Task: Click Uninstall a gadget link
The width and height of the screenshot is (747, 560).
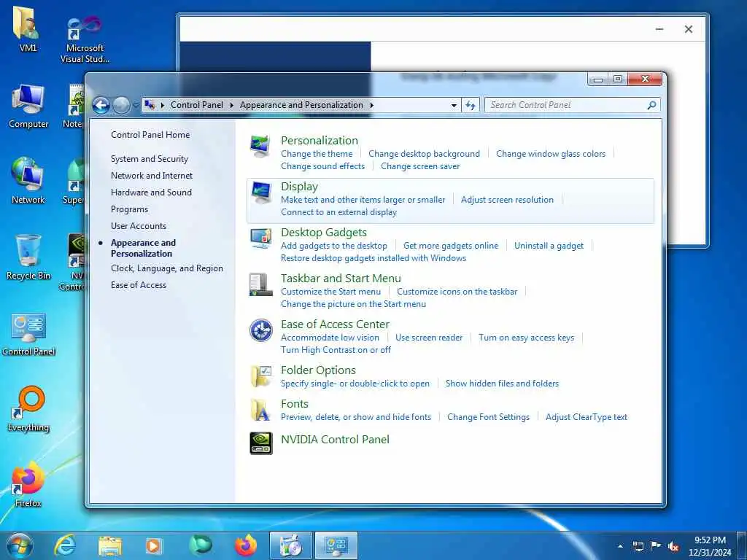Action: (x=549, y=246)
